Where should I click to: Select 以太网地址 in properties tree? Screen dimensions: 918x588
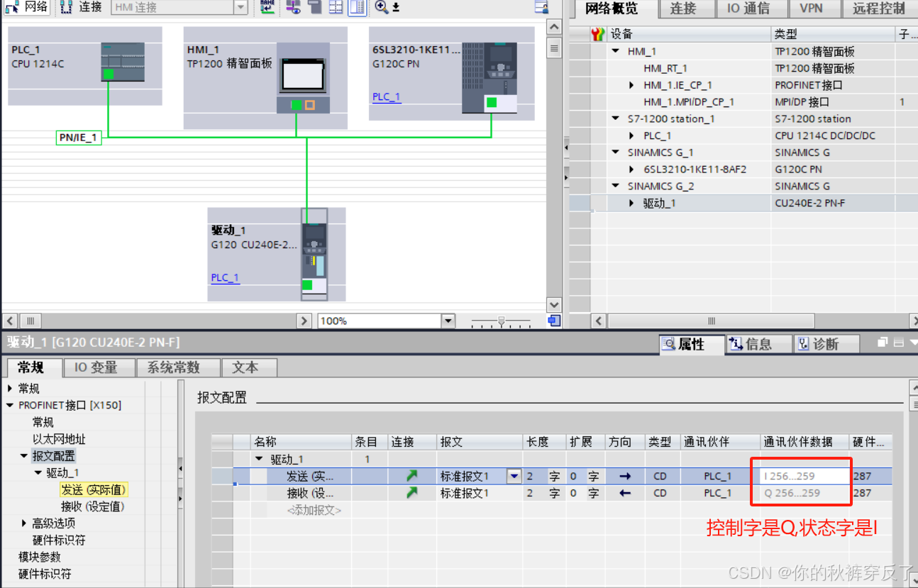click(59, 439)
